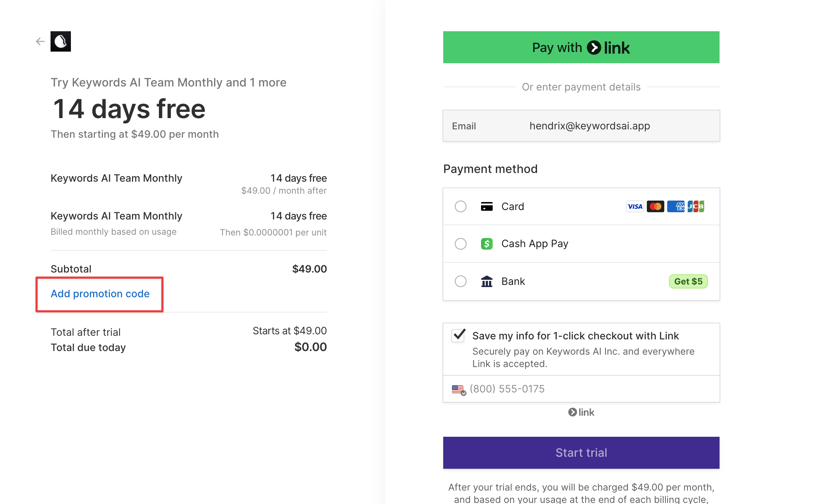Click the Keywords AI logo
Image resolution: width=821 pixels, height=504 pixels.
[61, 41]
